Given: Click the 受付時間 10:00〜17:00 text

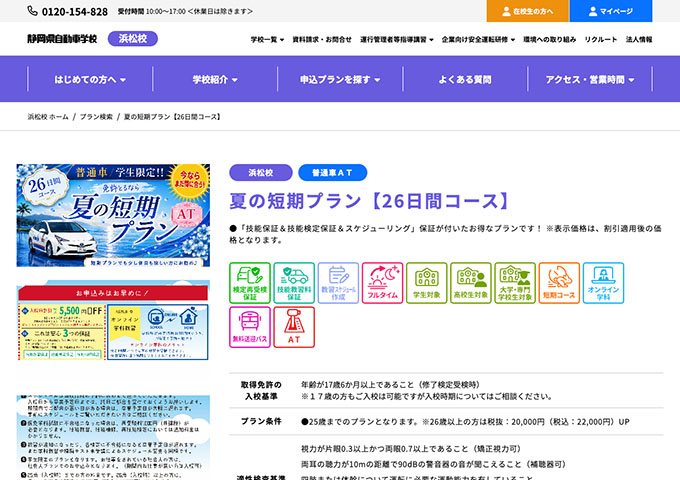Looking at the screenshot, I should coord(185,11).
